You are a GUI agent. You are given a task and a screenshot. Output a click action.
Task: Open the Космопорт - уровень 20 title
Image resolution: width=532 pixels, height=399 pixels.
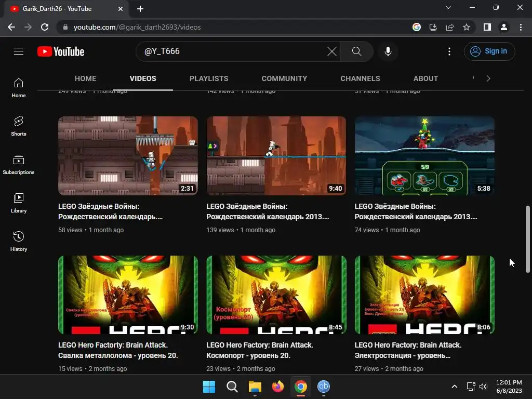[x=260, y=350]
